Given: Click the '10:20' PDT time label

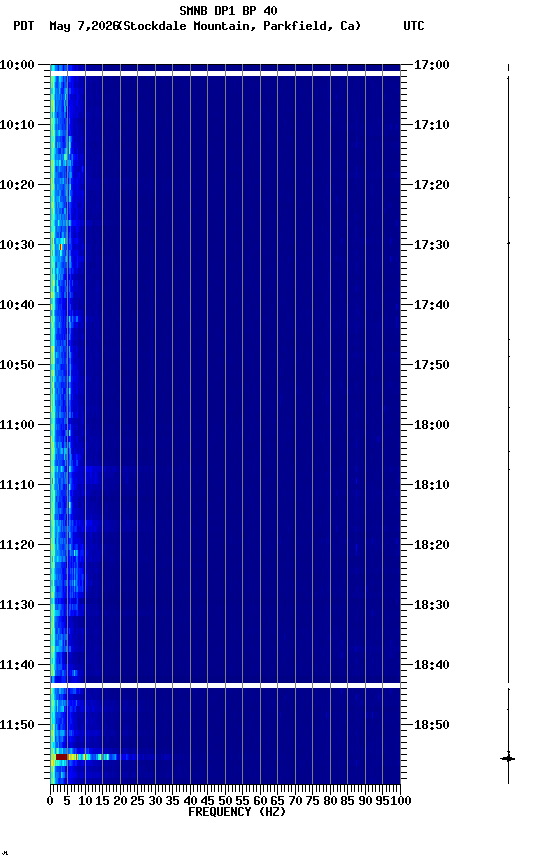Looking at the screenshot, I should point(17,185).
